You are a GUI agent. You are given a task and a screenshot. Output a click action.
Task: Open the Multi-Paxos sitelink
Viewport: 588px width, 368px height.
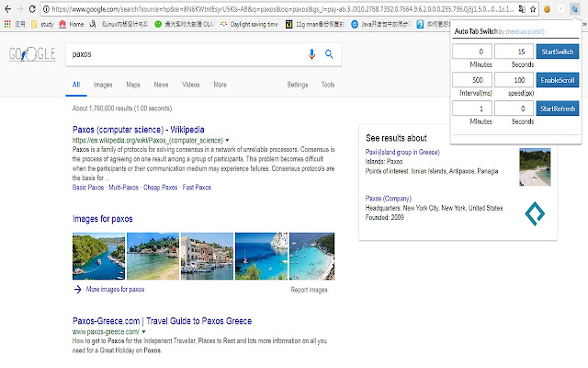coord(124,188)
